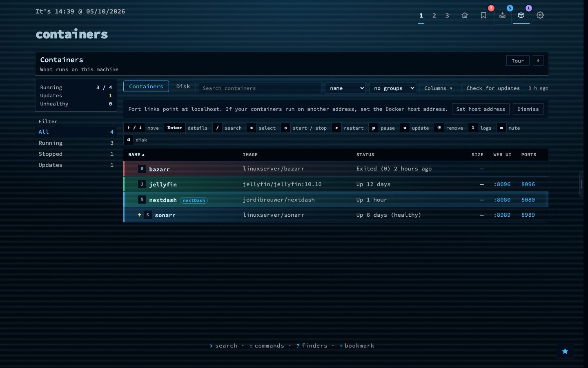Click the bookmark shortcut in footer
Viewport: 588px width, 368px height.
(x=357, y=346)
